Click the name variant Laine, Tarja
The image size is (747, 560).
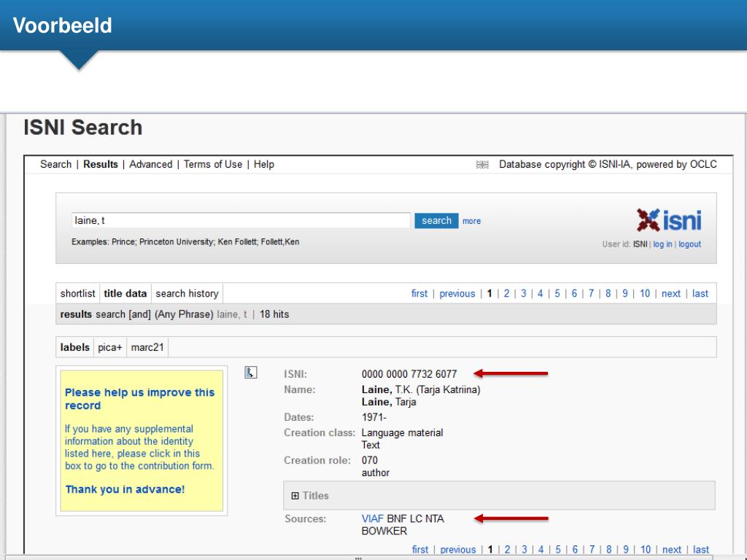[x=389, y=402]
